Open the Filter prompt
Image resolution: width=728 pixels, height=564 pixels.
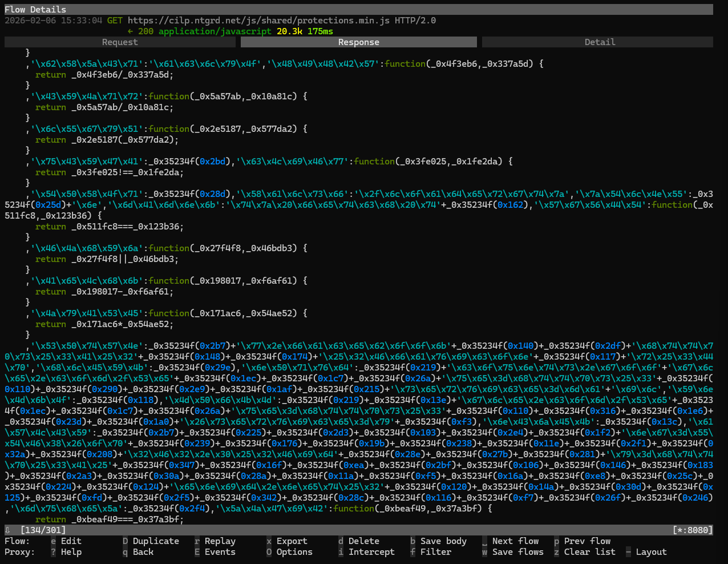(x=435, y=551)
